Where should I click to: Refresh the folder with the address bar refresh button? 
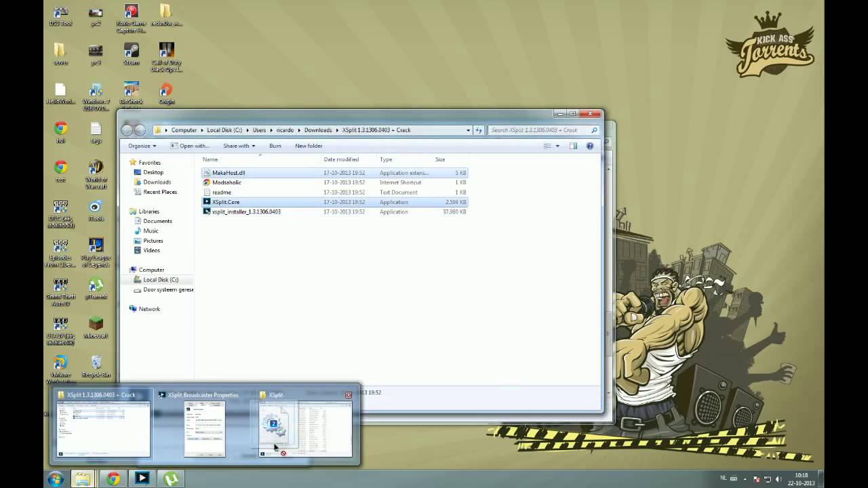pos(479,130)
